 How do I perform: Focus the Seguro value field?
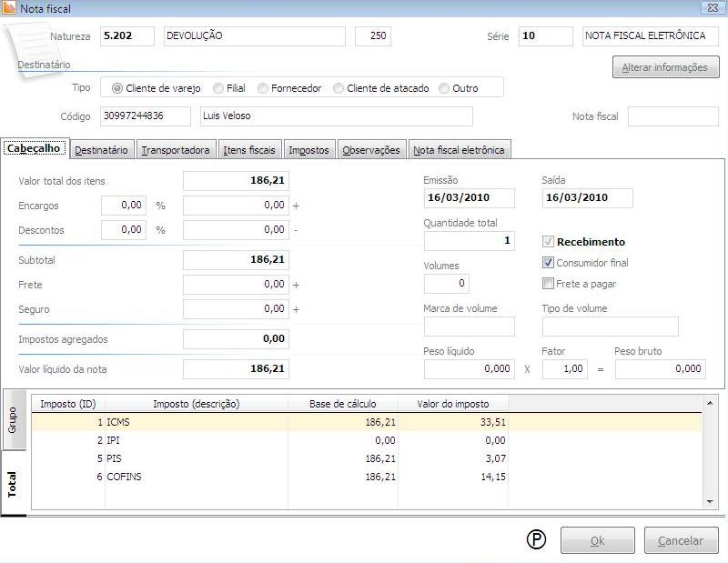pos(236,309)
